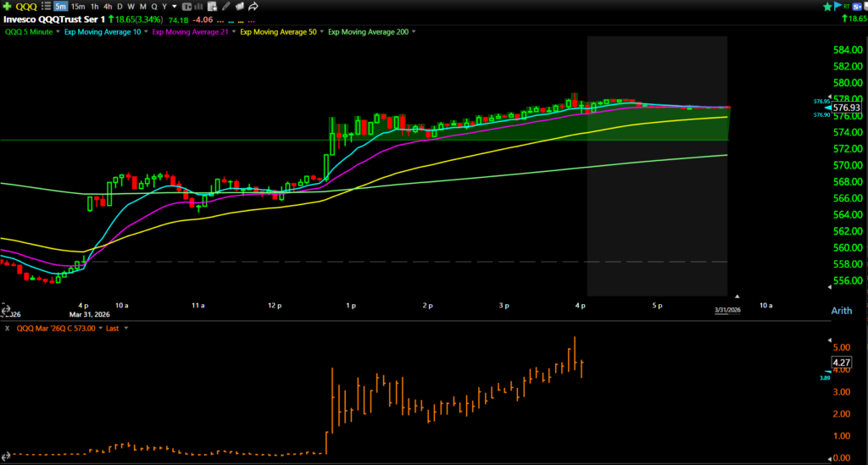Click the green plus add-symbol icon
Image resolution: width=868 pixels, height=465 pixels.
coord(7,7)
